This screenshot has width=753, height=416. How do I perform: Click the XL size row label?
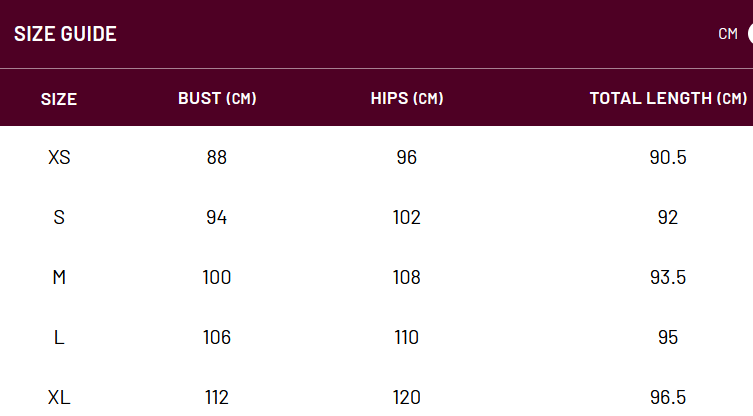point(59,397)
